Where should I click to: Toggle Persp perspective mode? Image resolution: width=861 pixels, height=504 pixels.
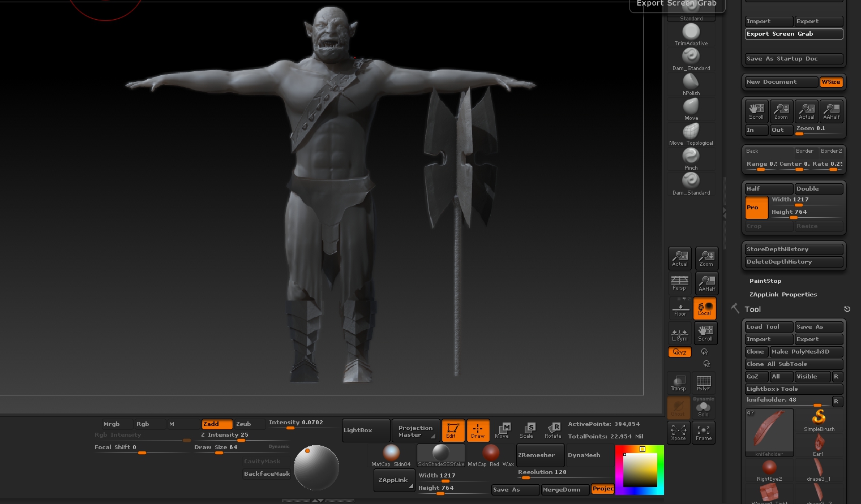click(679, 283)
